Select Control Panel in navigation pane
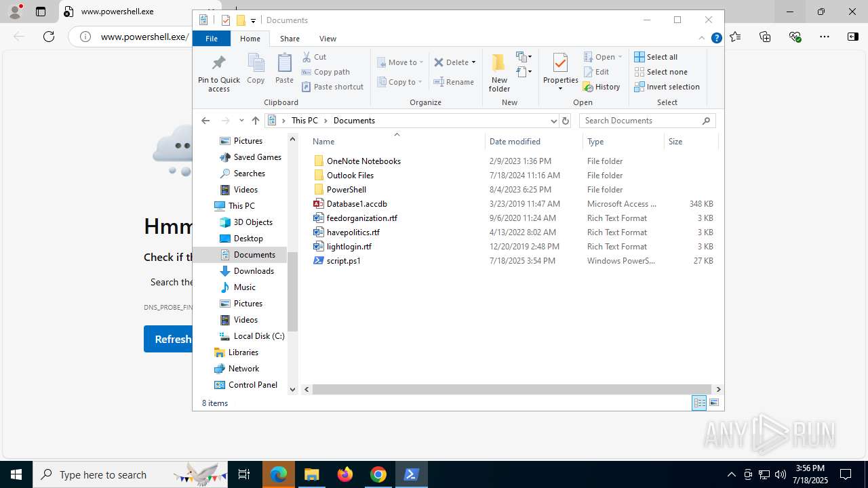 pyautogui.click(x=252, y=385)
